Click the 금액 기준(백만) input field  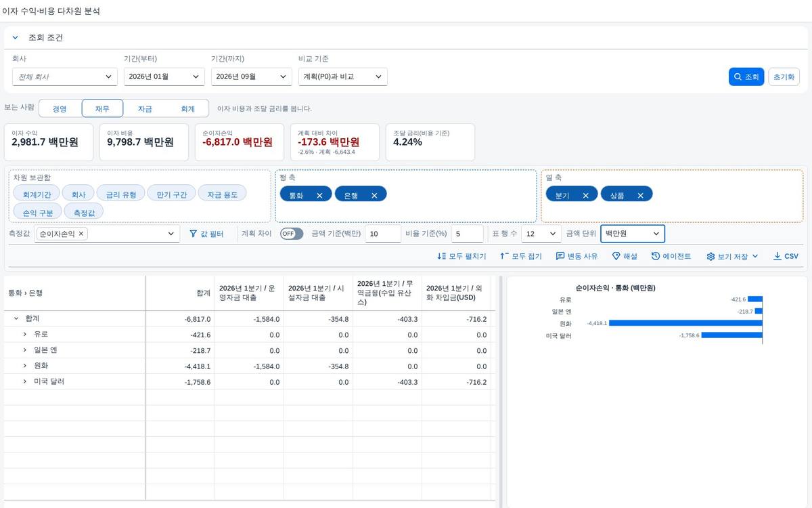pyautogui.click(x=383, y=234)
